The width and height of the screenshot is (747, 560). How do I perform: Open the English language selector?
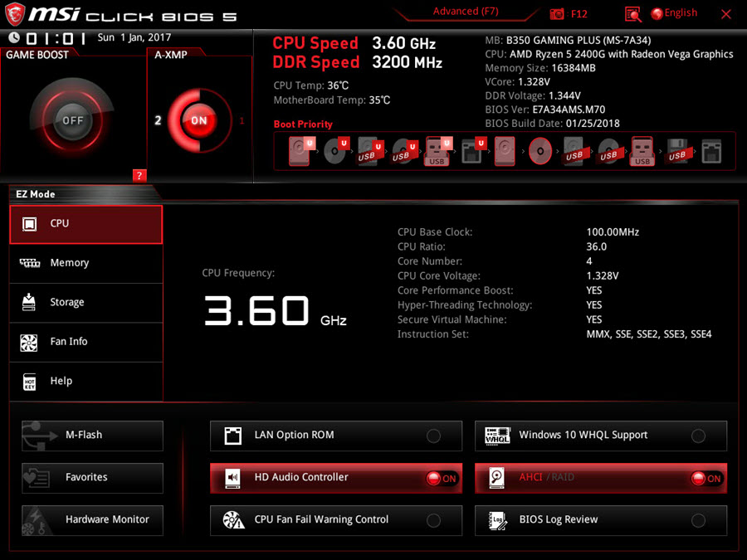click(x=674, y=13)
